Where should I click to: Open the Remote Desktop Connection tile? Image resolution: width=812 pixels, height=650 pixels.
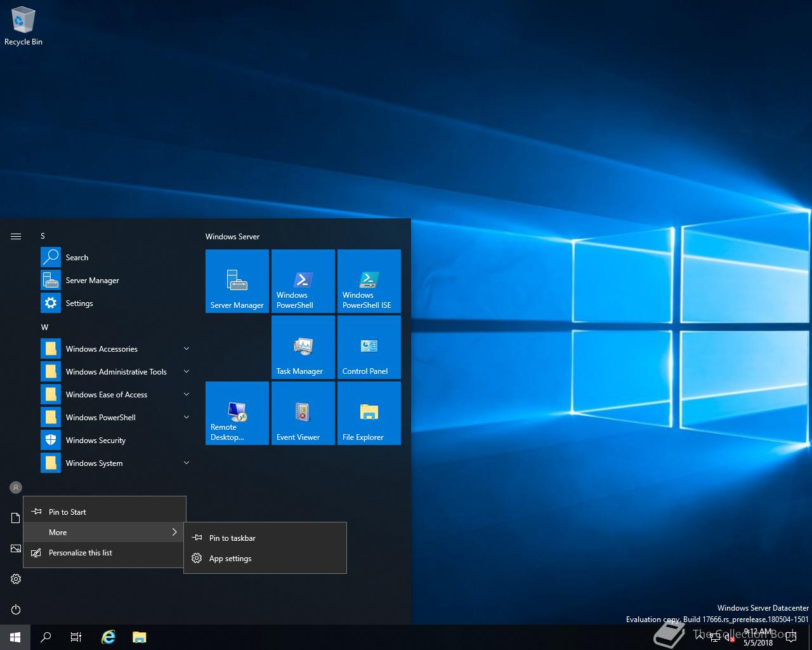coord(237,413)
